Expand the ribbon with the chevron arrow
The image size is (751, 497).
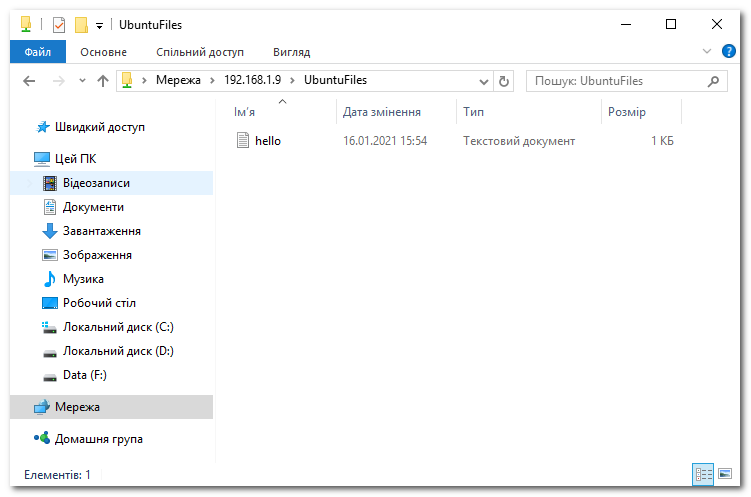[x=707, y=51]
